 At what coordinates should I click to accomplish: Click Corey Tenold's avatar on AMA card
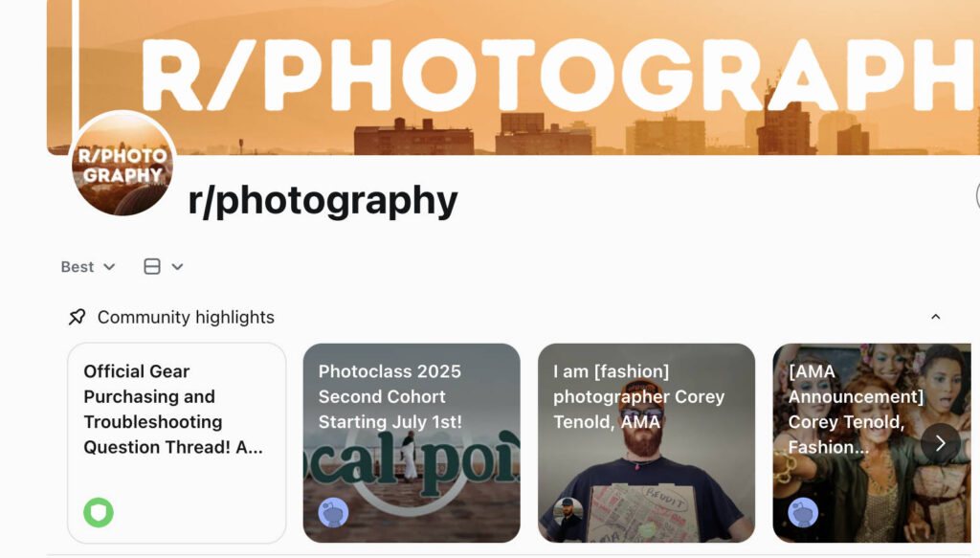568,513
